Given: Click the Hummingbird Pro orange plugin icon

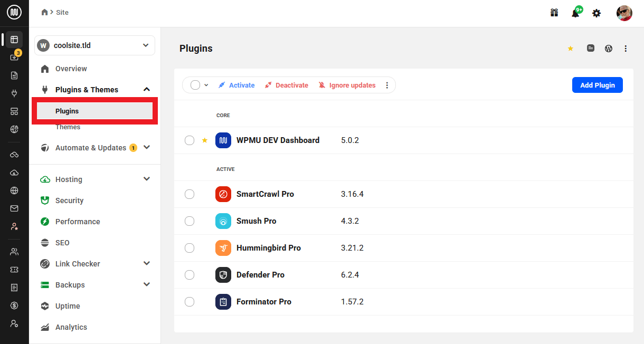Looking at the screenshot, I should click(x=223, y=248).
